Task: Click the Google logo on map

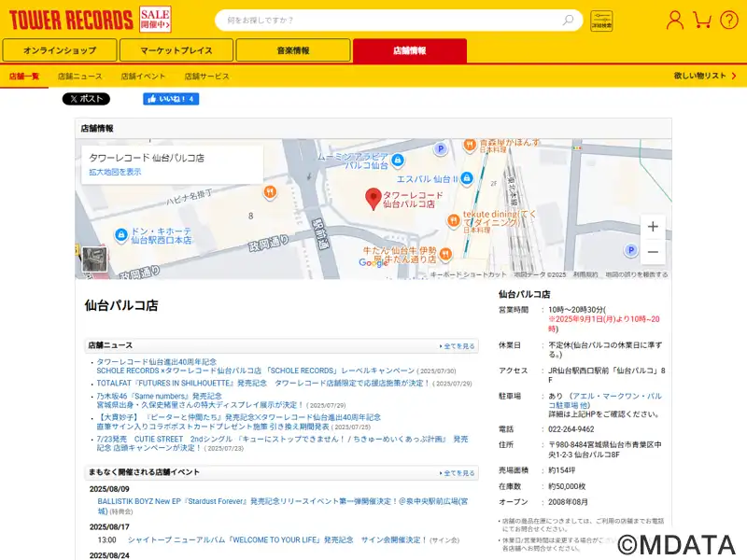Action: tap(373, 262)
